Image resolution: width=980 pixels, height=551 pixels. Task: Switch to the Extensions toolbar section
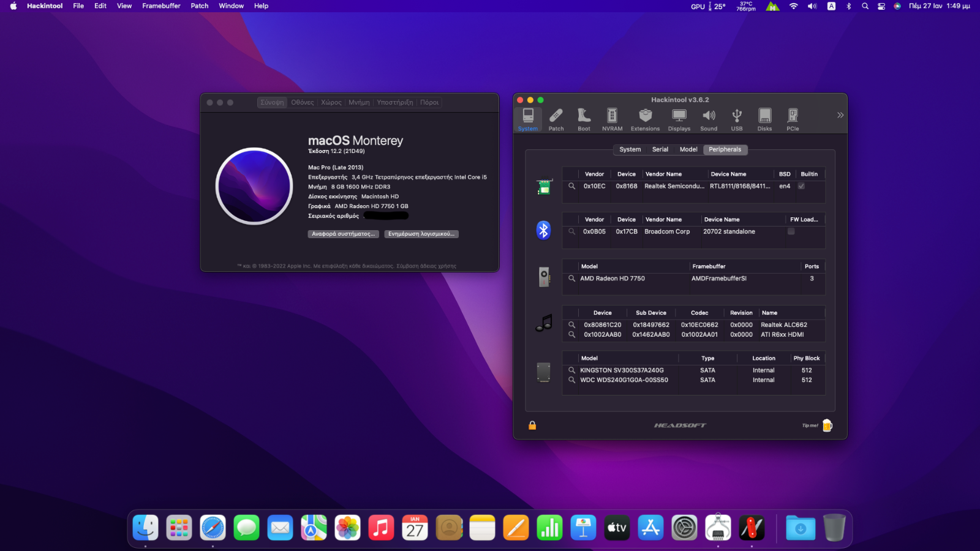645,119
